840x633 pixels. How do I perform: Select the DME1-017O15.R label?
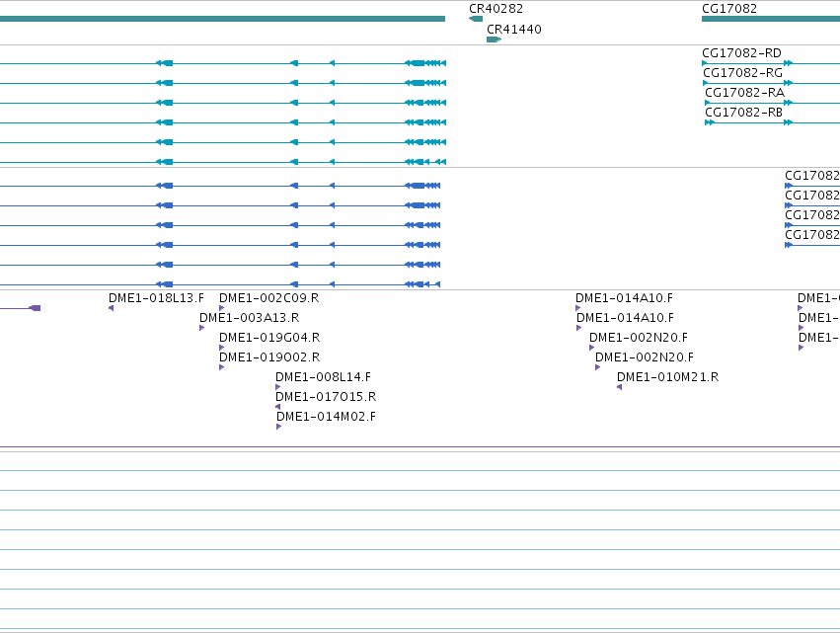tap(326, 397)
